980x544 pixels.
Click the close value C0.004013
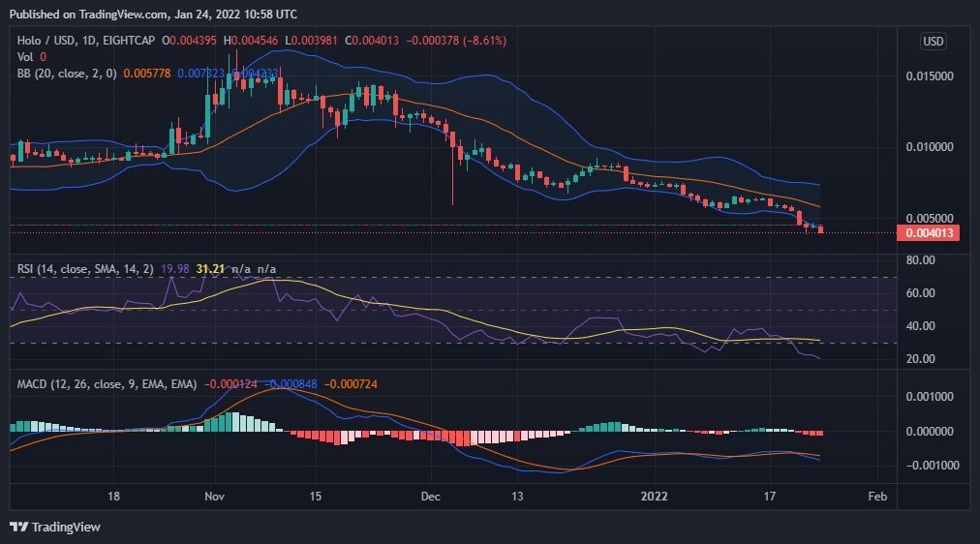click(x=372, y=41)
